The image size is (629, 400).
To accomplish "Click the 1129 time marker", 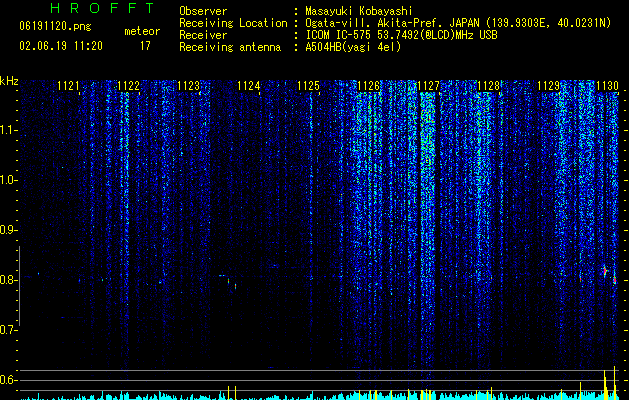I will (548, 86).
